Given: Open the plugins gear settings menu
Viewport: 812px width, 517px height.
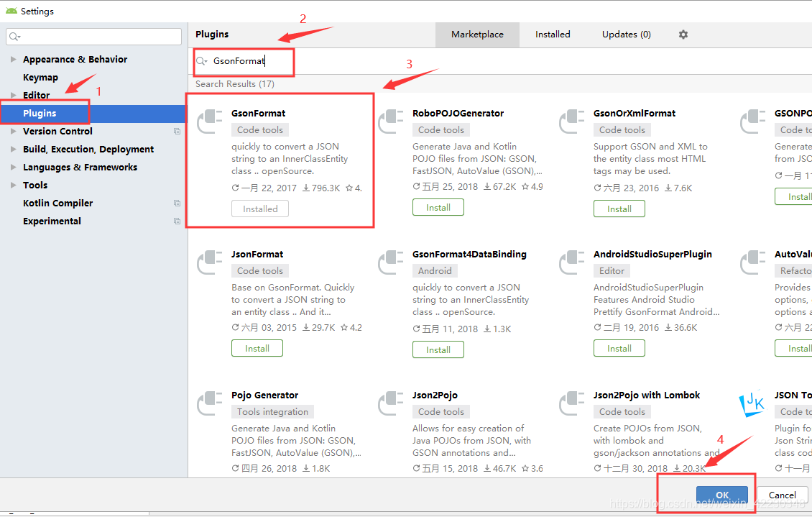Looking at the screenshot, I should coord(683,35).
